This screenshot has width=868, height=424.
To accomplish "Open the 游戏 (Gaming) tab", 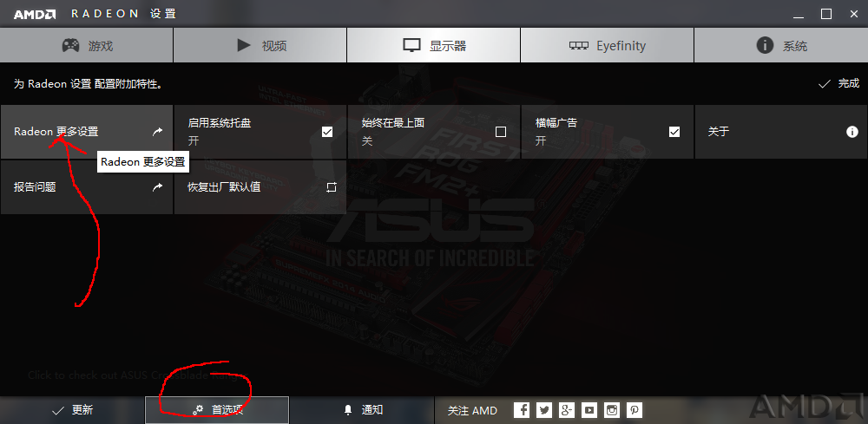I will tap(86, 45).
